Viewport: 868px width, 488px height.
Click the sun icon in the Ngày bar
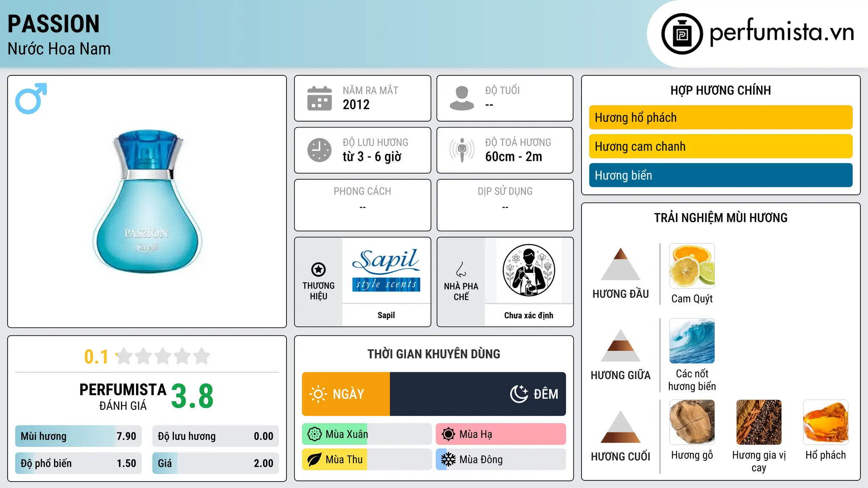point(318,394)
